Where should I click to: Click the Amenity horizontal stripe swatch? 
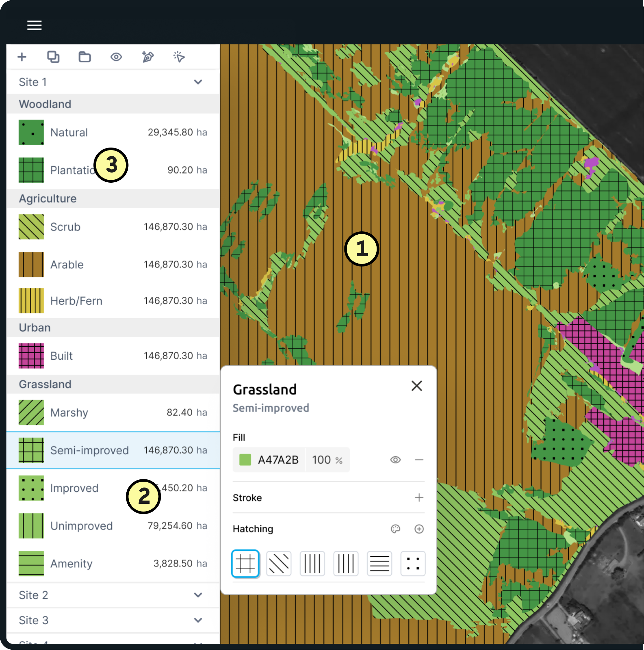coord(31,564)
